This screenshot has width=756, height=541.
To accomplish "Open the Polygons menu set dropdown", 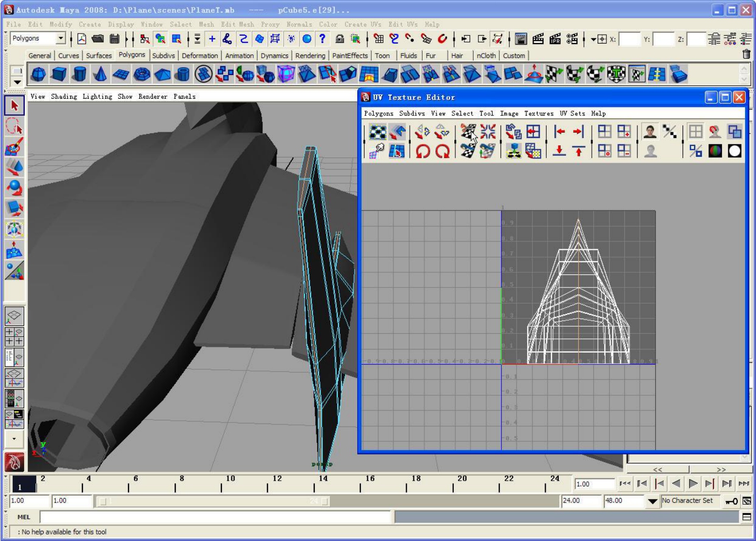I will pos(61,38).
